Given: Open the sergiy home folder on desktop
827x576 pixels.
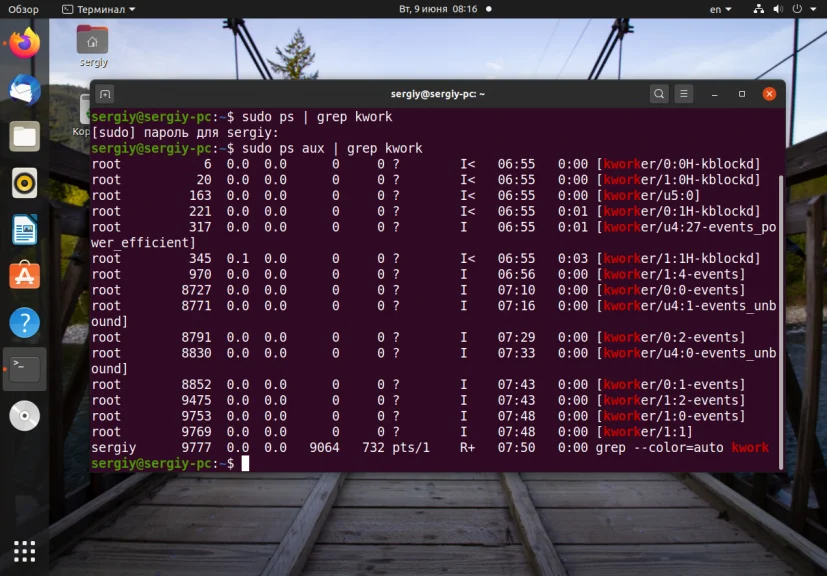Looking at the screenshot, I should pos(93,46).
